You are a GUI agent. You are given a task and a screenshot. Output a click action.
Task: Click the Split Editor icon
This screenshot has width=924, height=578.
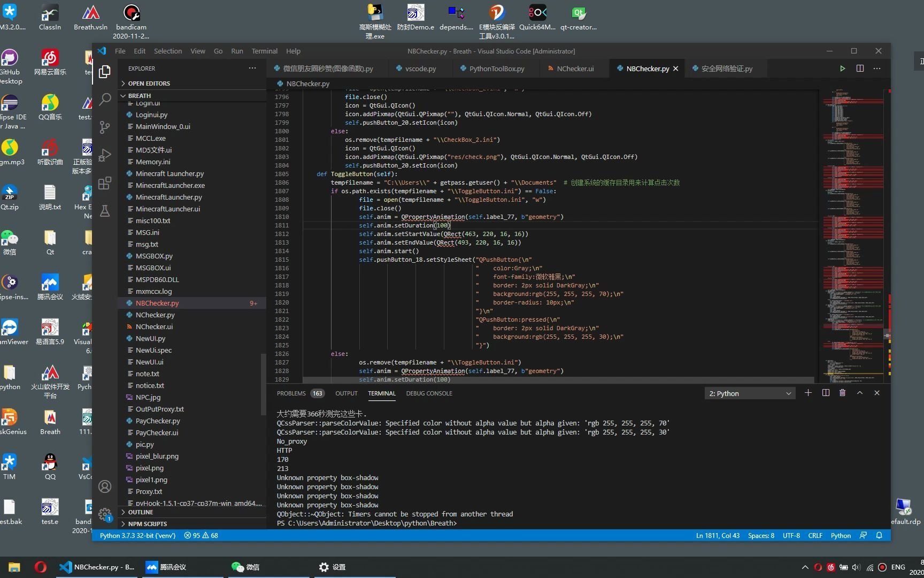pyautogui.click(x=860, y=69)
